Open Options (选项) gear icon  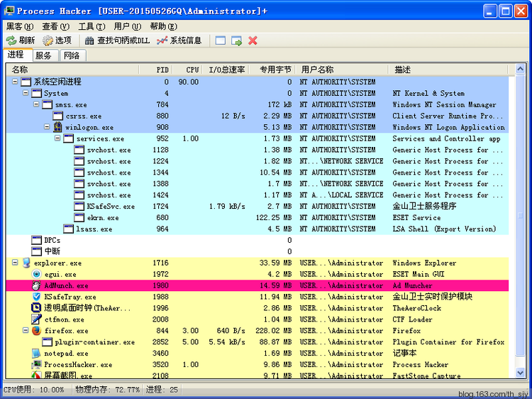pos(48,40)
